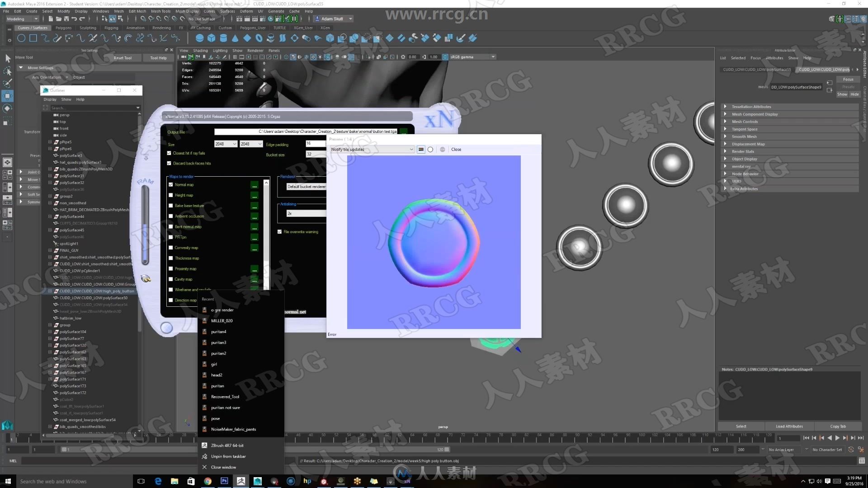Collapse the Move Settings section

point(21,68)
